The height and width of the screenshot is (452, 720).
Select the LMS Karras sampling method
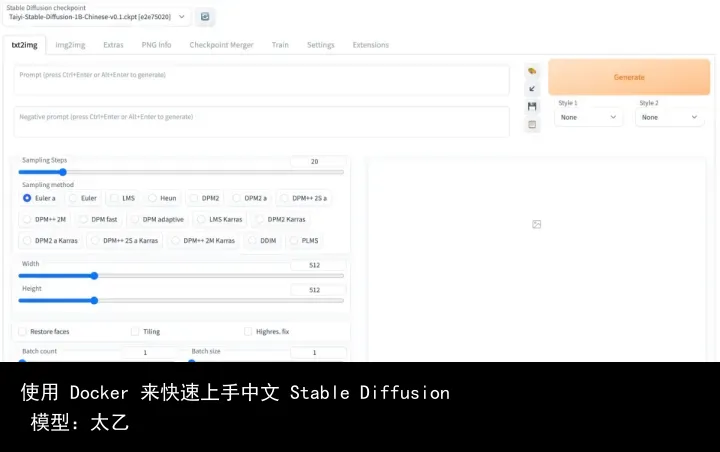click(220, 219)
